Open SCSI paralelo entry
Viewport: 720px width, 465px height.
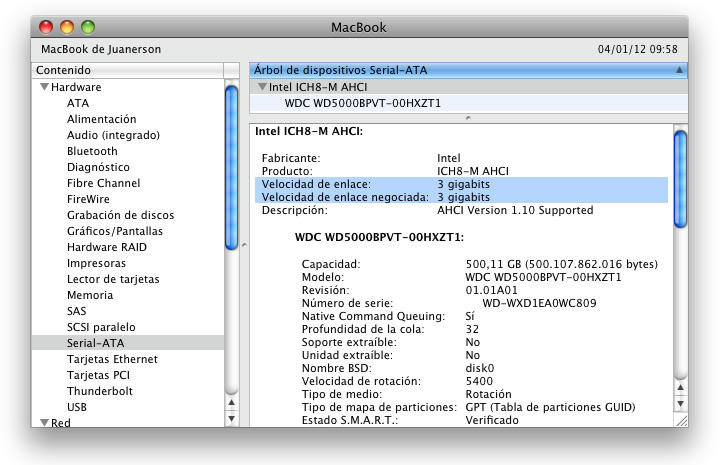(101, 327)
